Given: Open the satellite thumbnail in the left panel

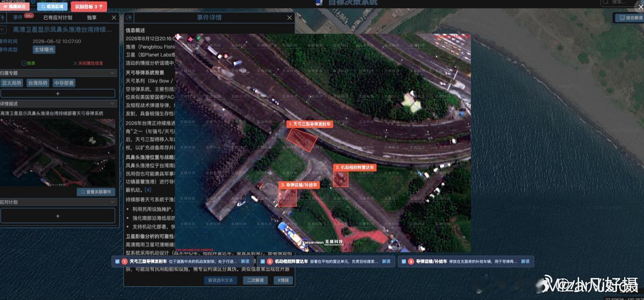Looking at the screenshot, I should [x=58, y=153].
